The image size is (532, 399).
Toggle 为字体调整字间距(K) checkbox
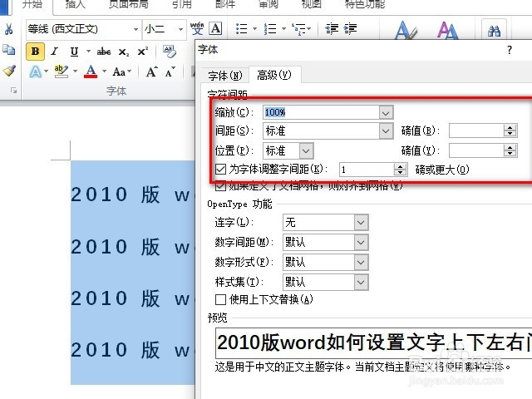pos(220,169)
